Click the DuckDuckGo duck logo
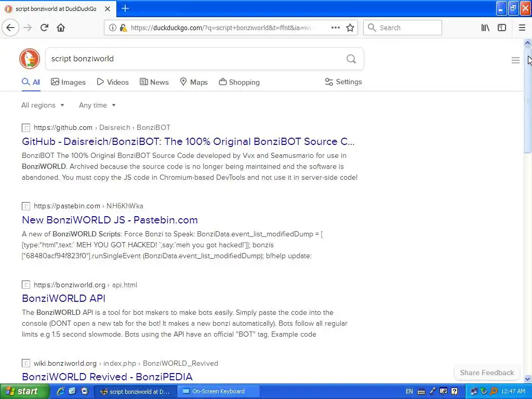 click(30, 59)
